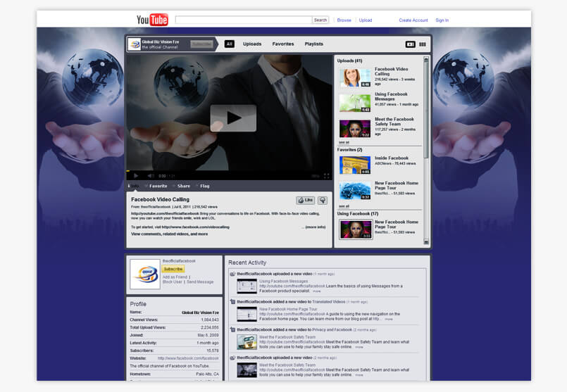Open the facebook.com/videocalling link in description

coord(196,227)
